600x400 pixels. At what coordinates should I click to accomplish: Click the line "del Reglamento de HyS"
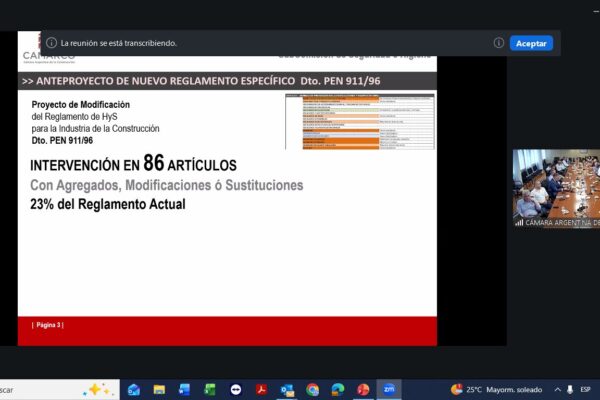74,117
